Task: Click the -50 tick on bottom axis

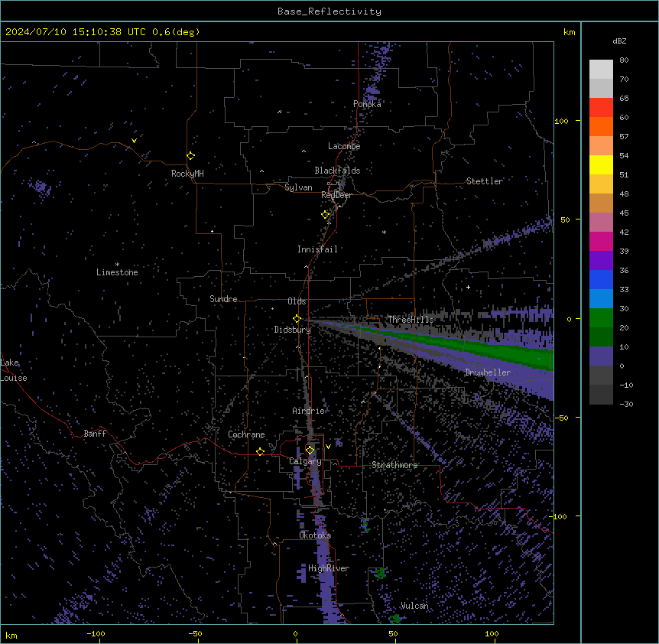Action: pos(195,633)
